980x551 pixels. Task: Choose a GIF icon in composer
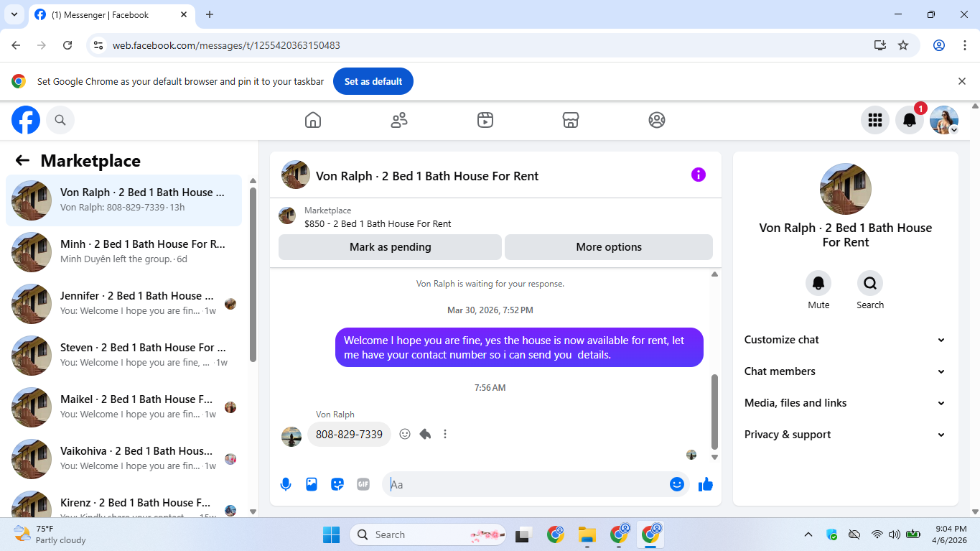point(363,484)
